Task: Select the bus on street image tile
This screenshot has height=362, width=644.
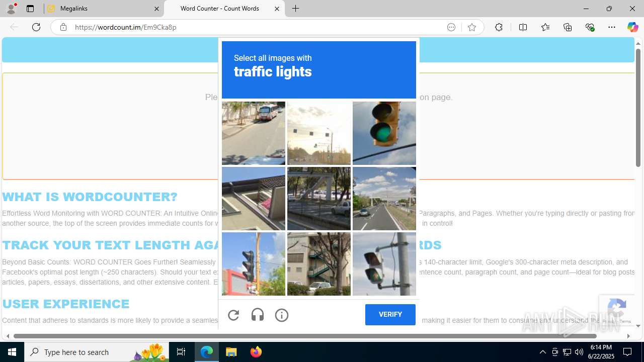Action: pos(254,133)
